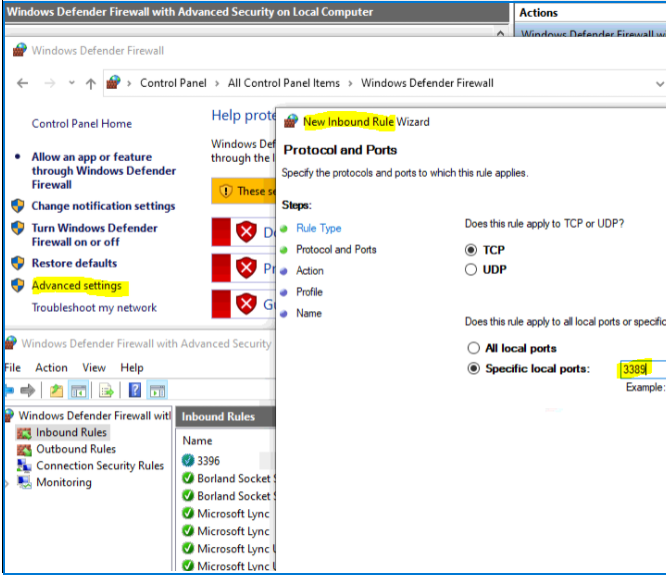The width and height of the screenshot is (666, 576).
Task: Click the Advanced settings link
Action: tap(76, 286)
